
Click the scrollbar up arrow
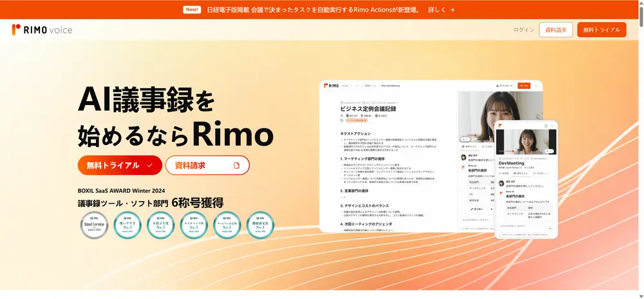640,3
